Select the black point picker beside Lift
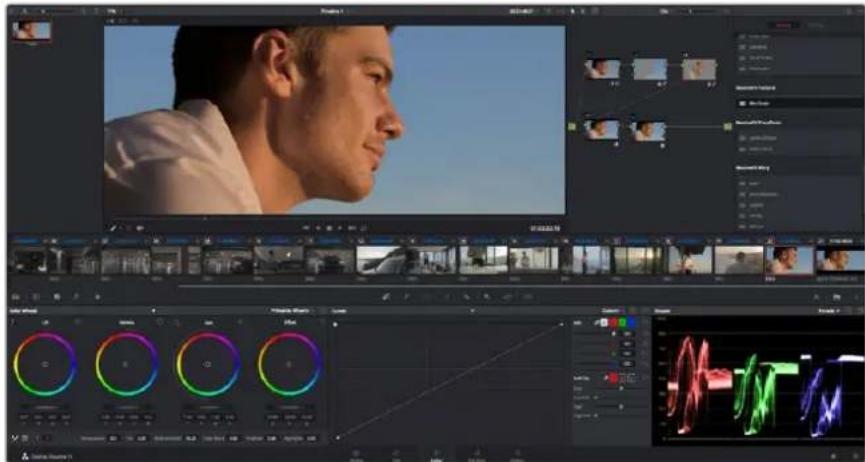The image size is (865, 462). pos(13,322)
